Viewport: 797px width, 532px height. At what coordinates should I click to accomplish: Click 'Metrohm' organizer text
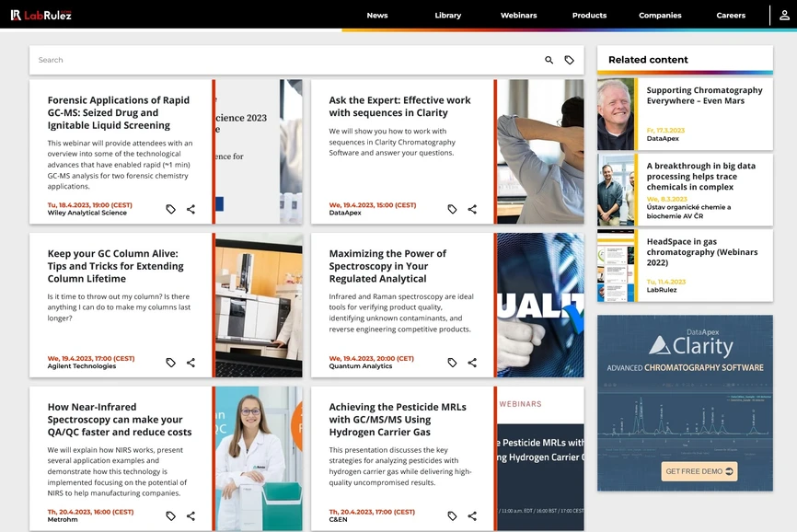(x=63, y=520)
